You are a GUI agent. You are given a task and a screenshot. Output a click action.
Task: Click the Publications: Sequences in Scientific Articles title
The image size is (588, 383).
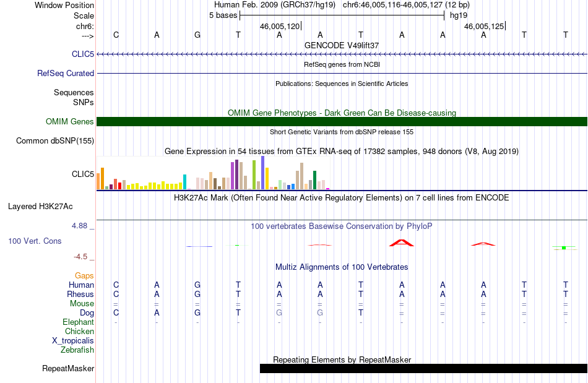click(342, 84)
